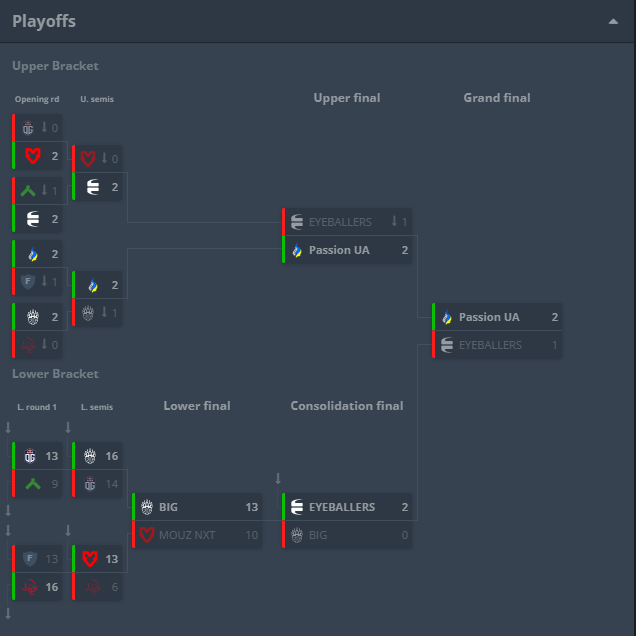Open the Passion UA team link in Upper final
The width and height of the screenshot is (636, 636).
click(339, 250)
